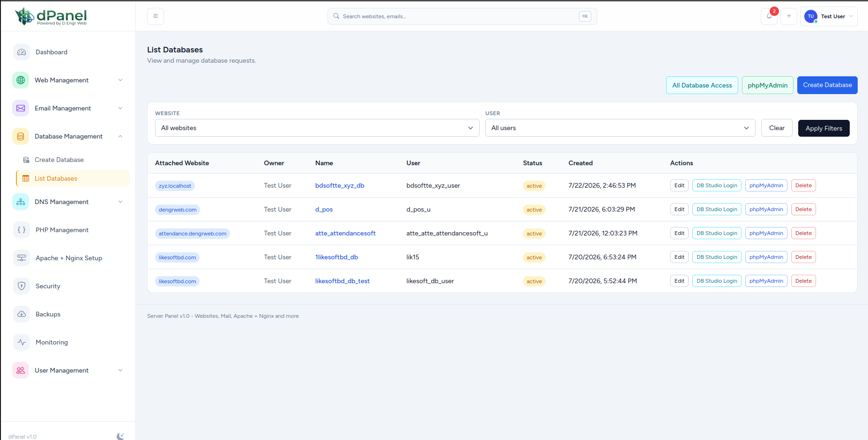The image size is (868, 440).
Task: Select List Databases in the sidebar
Action: point(73,178)
